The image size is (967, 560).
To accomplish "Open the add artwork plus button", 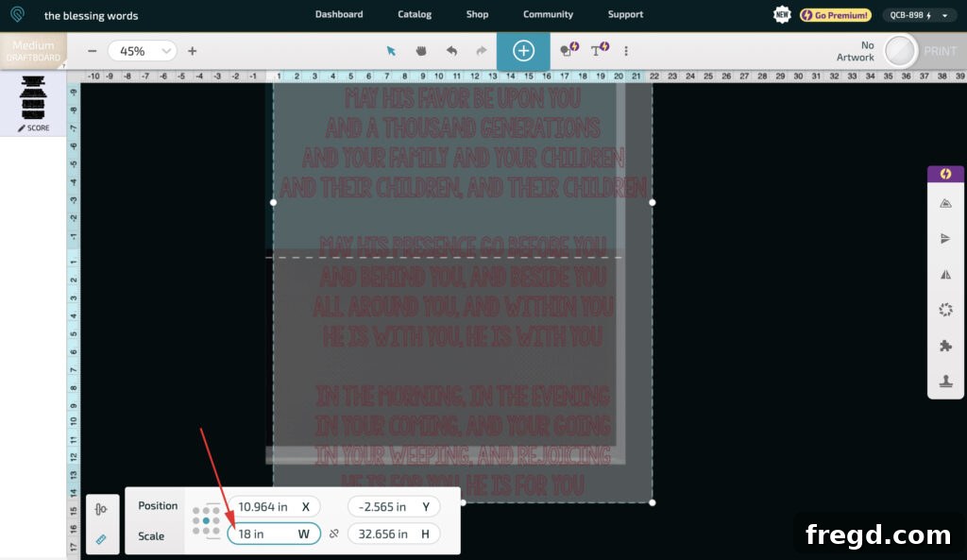I will coord(523,51).
